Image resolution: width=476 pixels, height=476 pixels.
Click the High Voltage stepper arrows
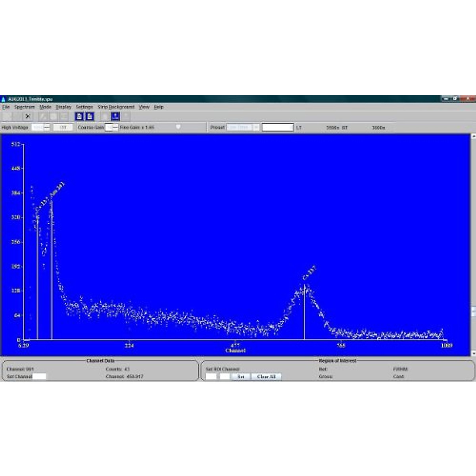point(47,127)
